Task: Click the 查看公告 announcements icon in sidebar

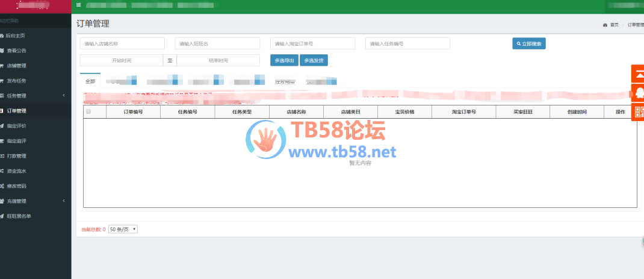Action: pos(2,51)
